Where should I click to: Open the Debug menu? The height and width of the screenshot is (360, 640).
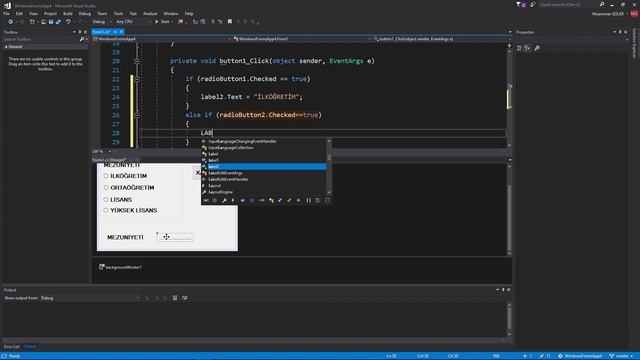pyautogui.click(x=84, y=13)
